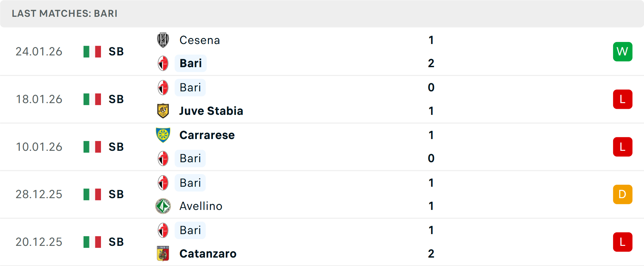Select highlighted Bari in the Cesena match

pyautogui.click(x=191, y=63)
